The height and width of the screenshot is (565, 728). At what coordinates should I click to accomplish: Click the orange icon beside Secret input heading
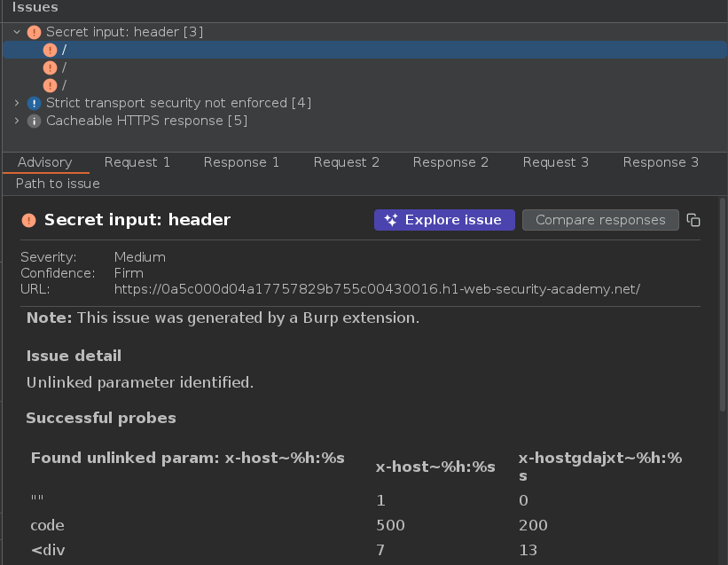click(29, 220)
